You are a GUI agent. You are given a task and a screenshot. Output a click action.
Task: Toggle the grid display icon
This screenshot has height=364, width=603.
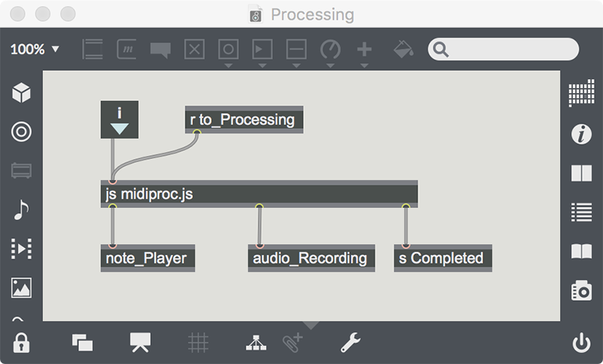[198, 342]
